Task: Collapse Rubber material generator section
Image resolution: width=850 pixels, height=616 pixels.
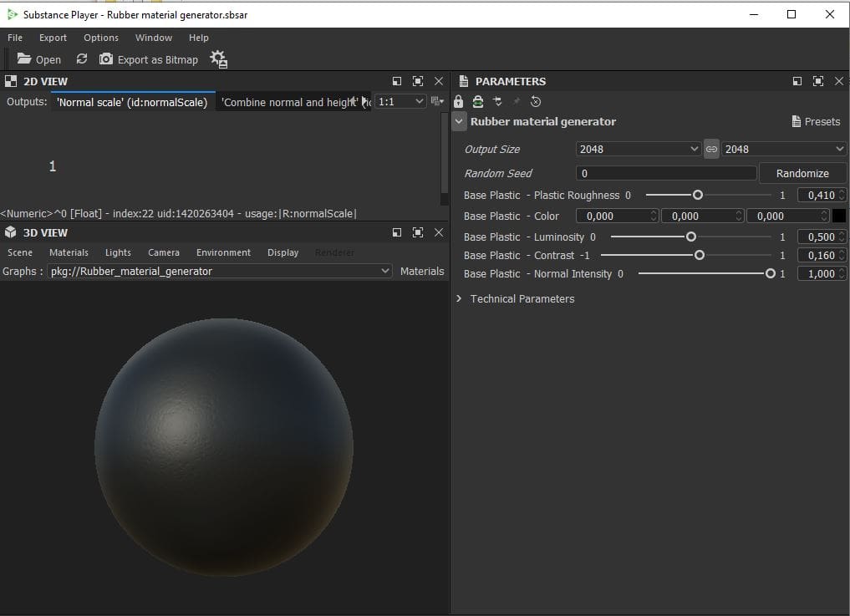Action: pos(459,121)
